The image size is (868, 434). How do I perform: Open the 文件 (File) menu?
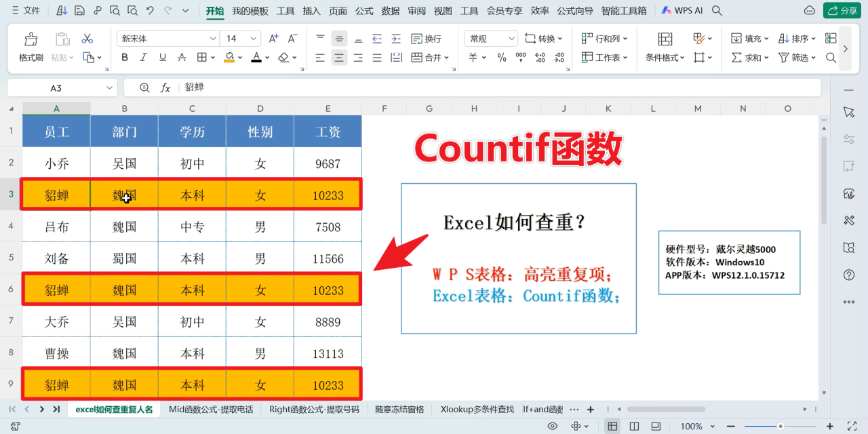click(25, 11)
